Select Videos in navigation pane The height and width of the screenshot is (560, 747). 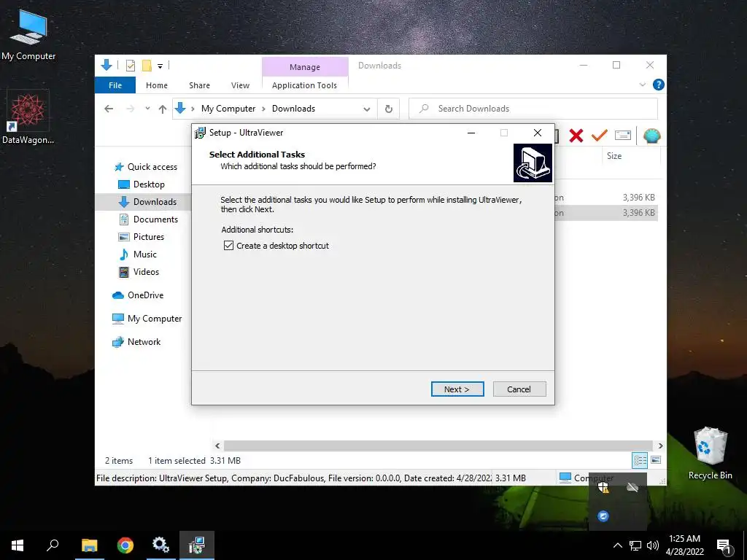[x=139, y=272]
